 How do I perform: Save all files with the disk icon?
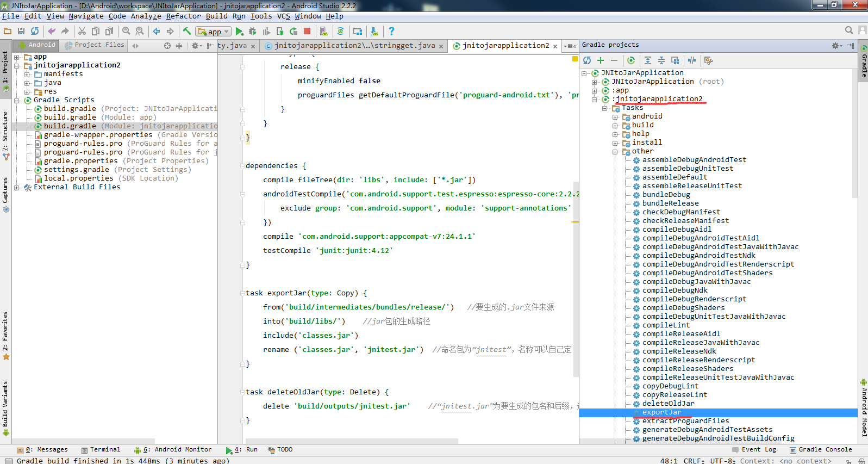tap(21, 31)
